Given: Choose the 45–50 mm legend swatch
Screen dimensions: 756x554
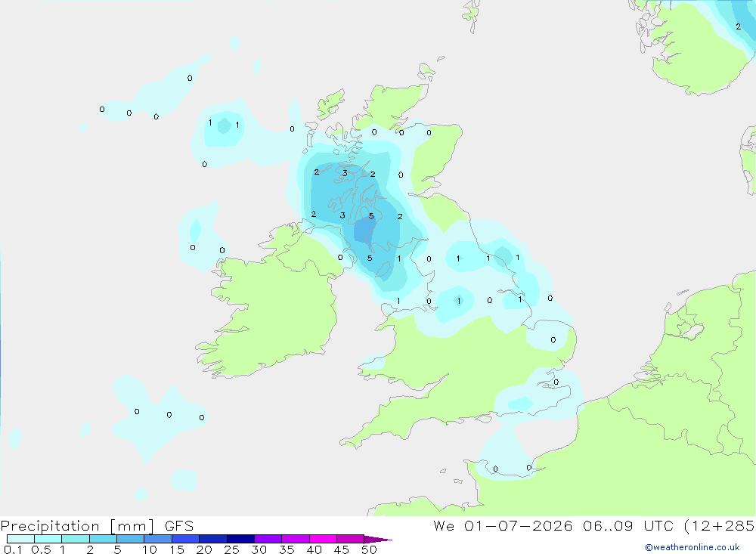Looking at the screenshot, I should tap(351, 539).
